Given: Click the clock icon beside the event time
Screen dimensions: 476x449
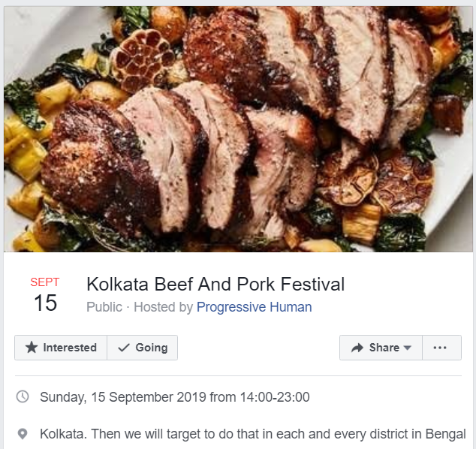Looking at the screenshot, I should 23,396.
